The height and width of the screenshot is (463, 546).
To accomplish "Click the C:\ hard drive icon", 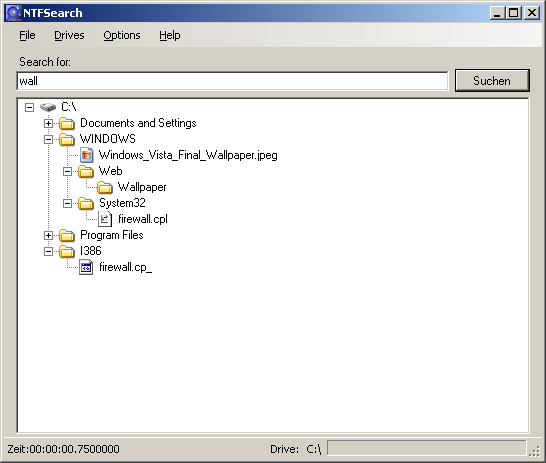I will point(48,107).
